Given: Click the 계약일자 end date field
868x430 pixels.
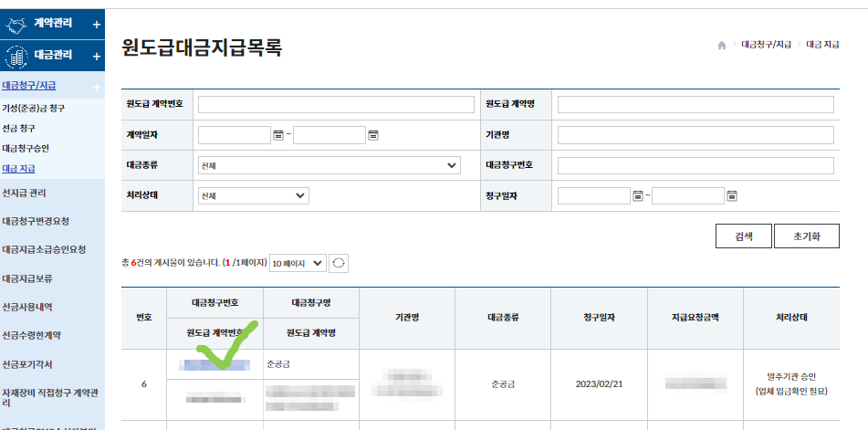Looking at the screenshot, I should [x=329, y=135].
